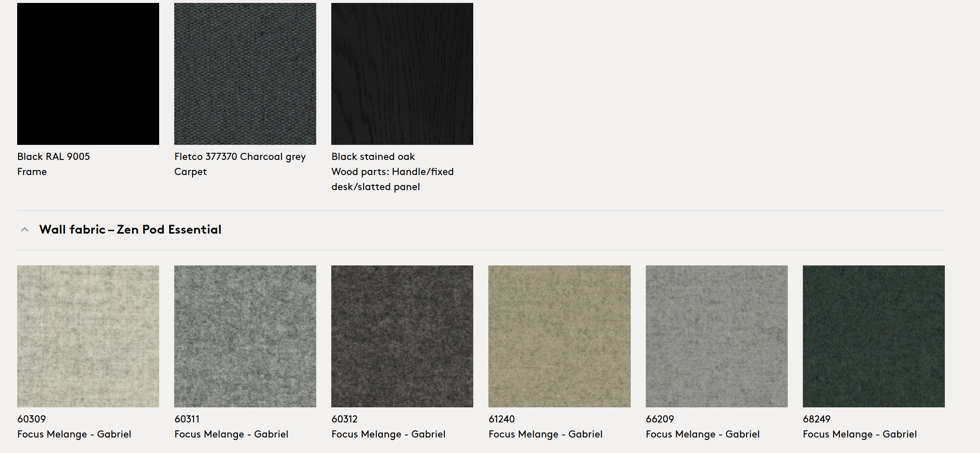Click Focus Melange - Gabriel under 61240
The height and width of the screenshot is (453, 980).
click(x=545, y=434)
